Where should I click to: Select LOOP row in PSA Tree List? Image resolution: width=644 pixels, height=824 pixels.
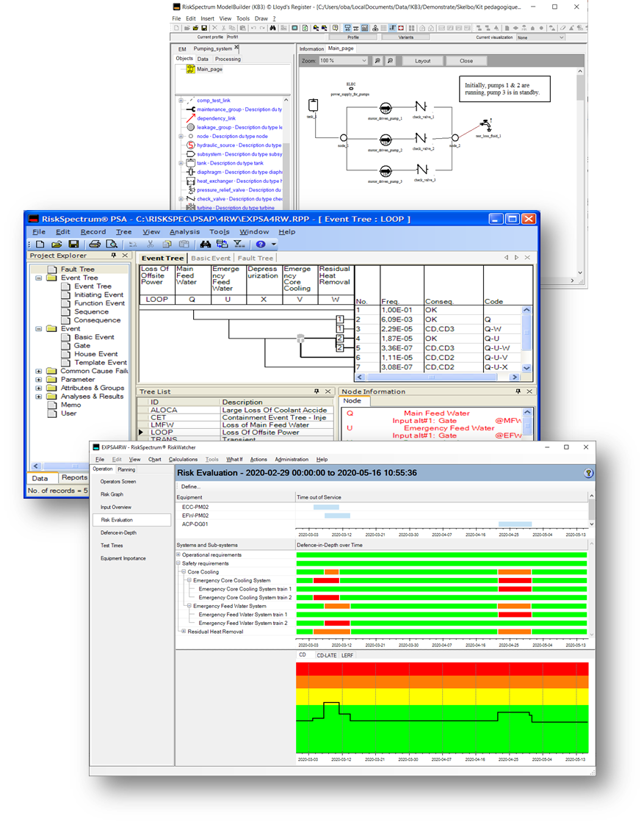235,433
